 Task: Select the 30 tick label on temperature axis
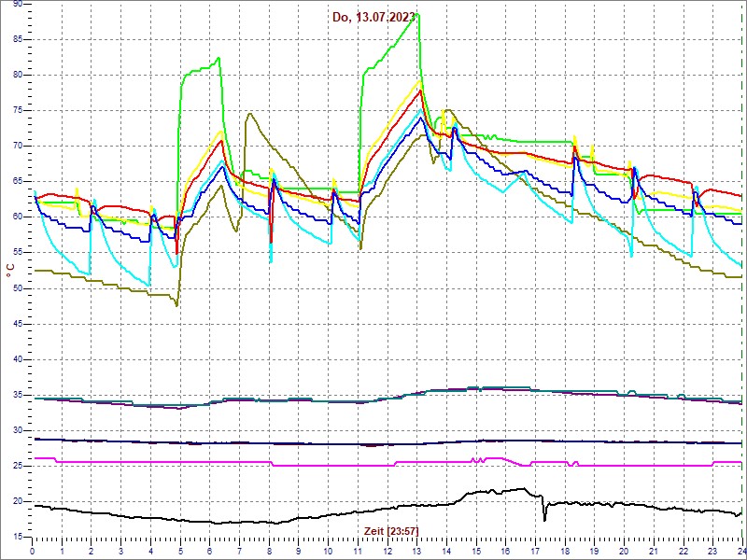tap(17, 430)
